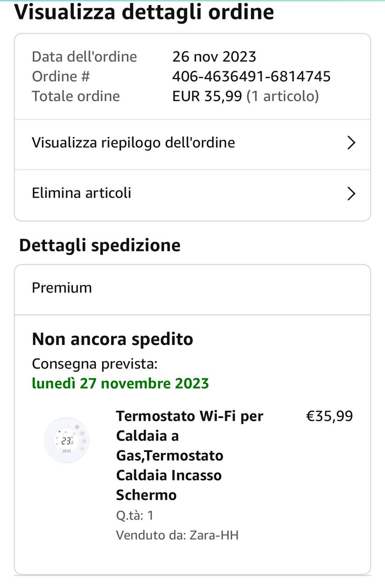Viewport: 385px width, 588px height.
Task: Click the Totale ordine label
Action: [x=76, y=96]
